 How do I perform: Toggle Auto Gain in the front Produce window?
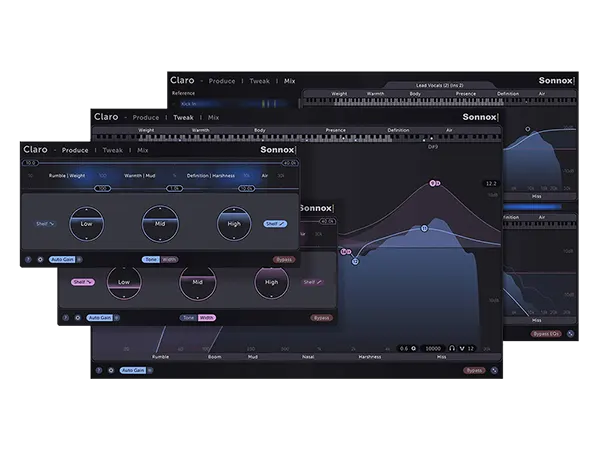62,259
